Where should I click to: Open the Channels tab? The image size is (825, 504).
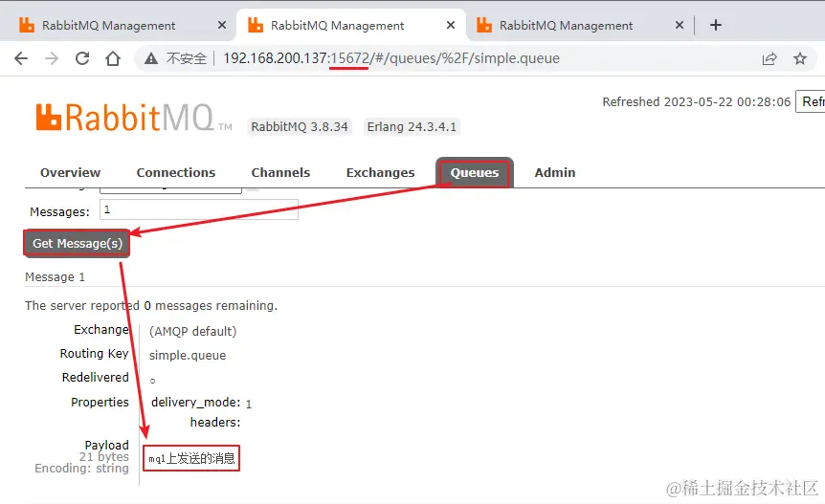point(280,172)
